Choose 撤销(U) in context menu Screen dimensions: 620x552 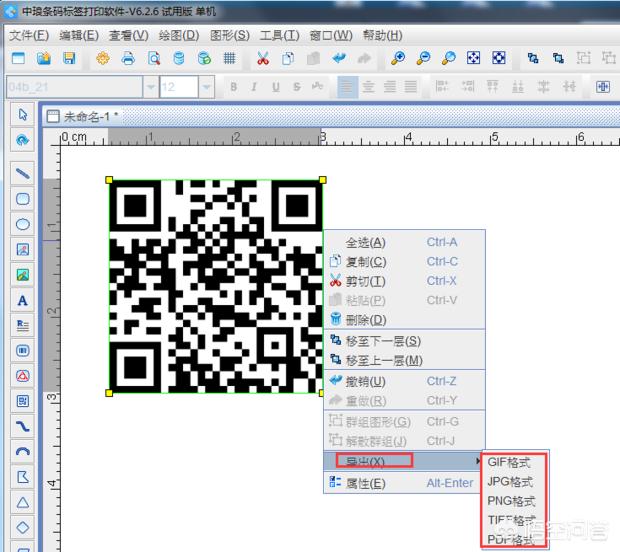[405, 381]
